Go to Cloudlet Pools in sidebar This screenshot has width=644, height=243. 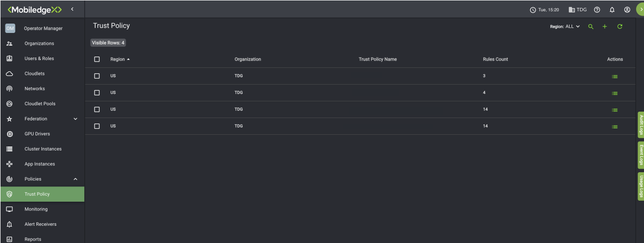coord(40,104)
